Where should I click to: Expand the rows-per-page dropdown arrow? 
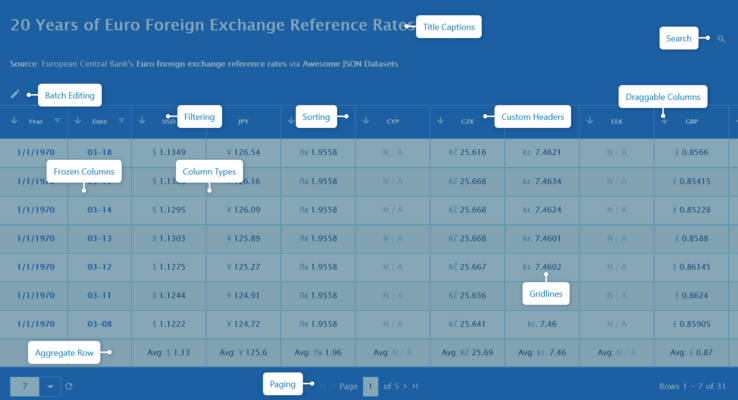[51, 386]
